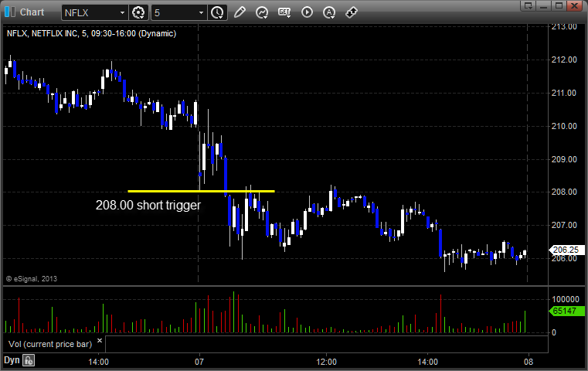588x371 pixels.
Task: Minimize the Chart window
Action: (x=544, y=5)
